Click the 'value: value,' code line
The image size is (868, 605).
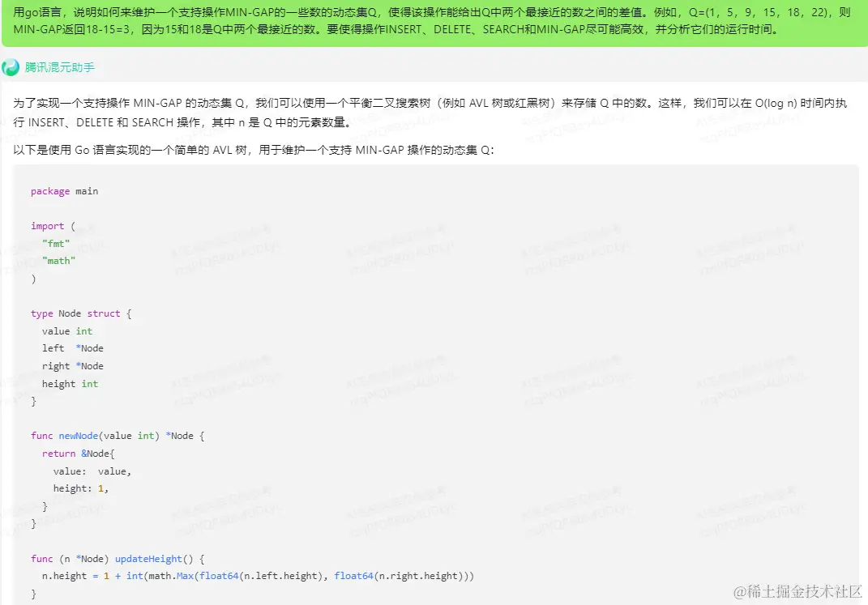click(x=92, y=471)
